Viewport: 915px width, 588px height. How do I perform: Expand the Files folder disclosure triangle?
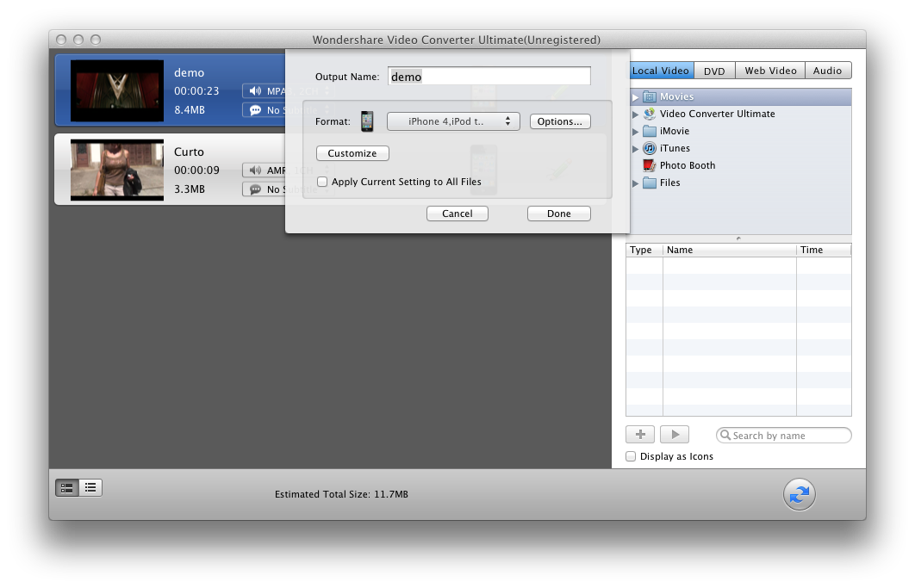coord(636,183)
